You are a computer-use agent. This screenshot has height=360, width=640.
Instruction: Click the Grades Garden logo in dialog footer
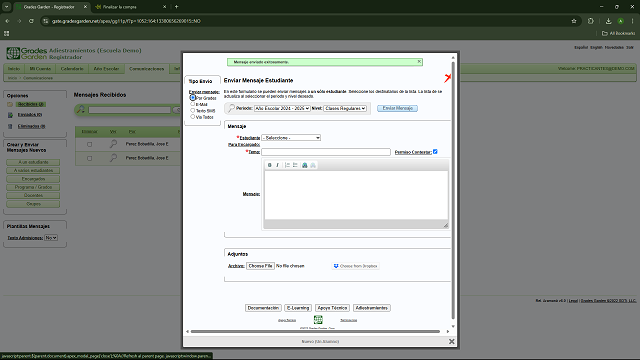coord(318,320)
